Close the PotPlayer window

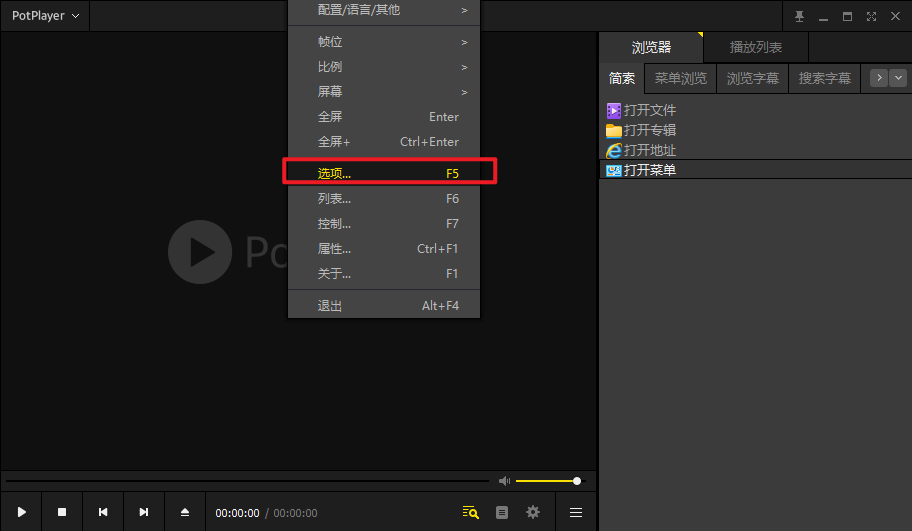(896, 16)
